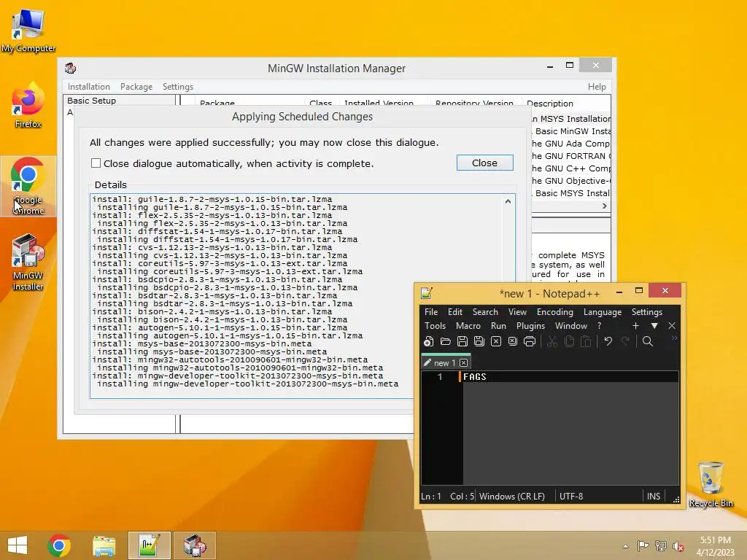This screenshot has height=560, width=747.
Task: Click the Paste clipboard icon in Notepad++
Action: tap(586, 341)
